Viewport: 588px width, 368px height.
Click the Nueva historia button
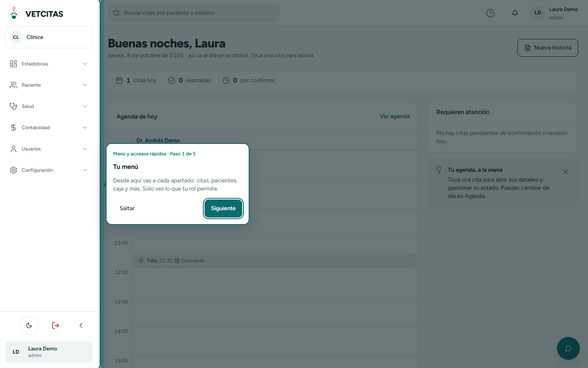[548, 48]
